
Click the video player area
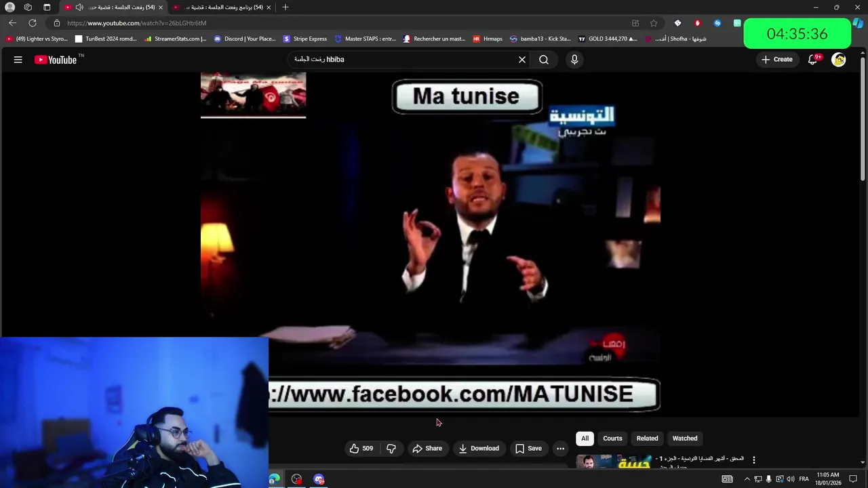point(430,244)
